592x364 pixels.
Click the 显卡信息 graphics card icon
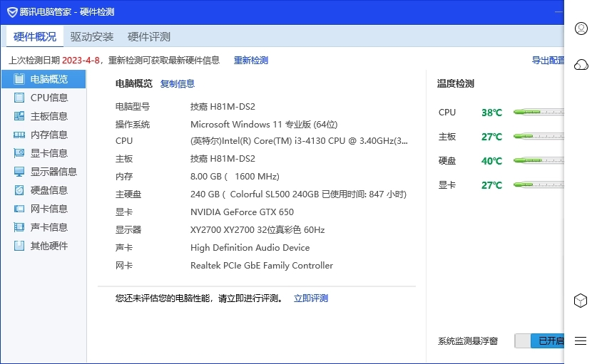pyautogui.click(x=19, y=152)
